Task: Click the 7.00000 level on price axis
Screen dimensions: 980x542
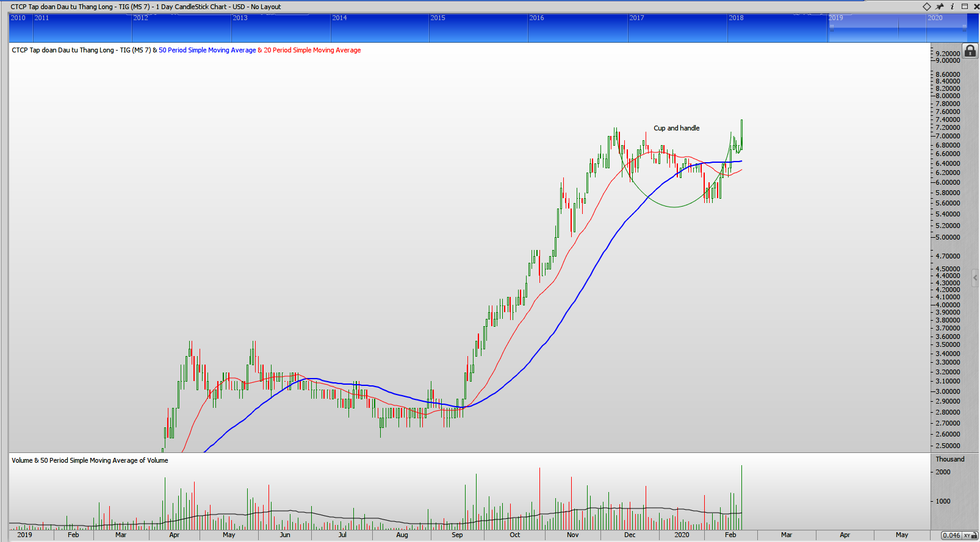Action: coord(948,136)
